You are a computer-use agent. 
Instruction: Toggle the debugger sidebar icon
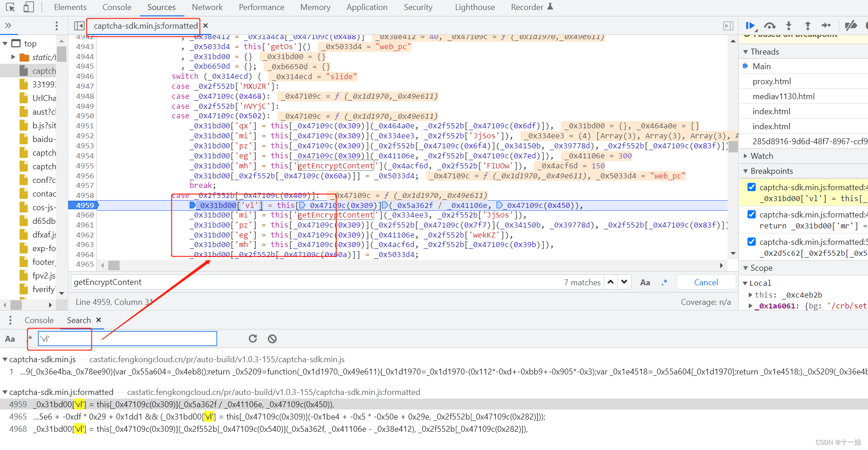pos(728,26)
